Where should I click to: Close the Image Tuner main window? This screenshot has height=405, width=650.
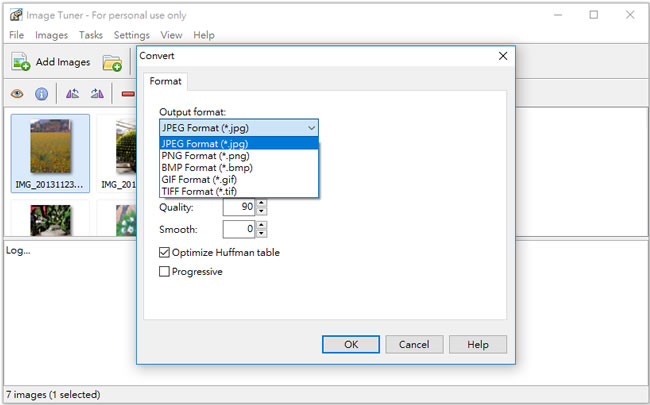pos(630,15)
